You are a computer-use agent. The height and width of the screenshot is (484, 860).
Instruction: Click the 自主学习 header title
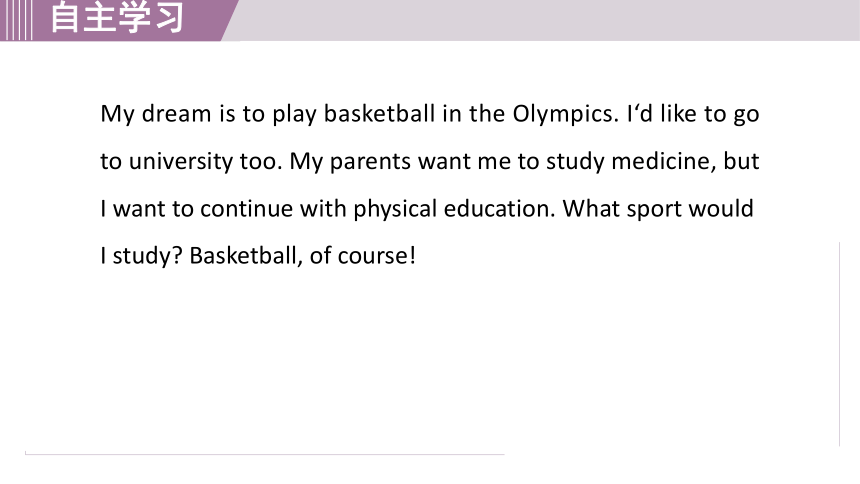tap(117, 17)
